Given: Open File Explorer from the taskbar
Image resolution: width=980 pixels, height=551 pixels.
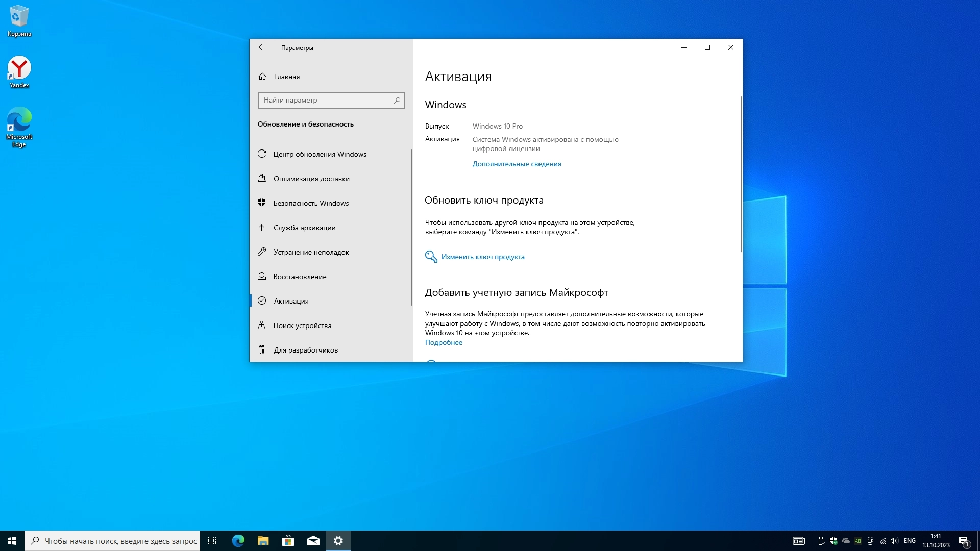Looking at the screenshot, I should click(x=263, y=541).
